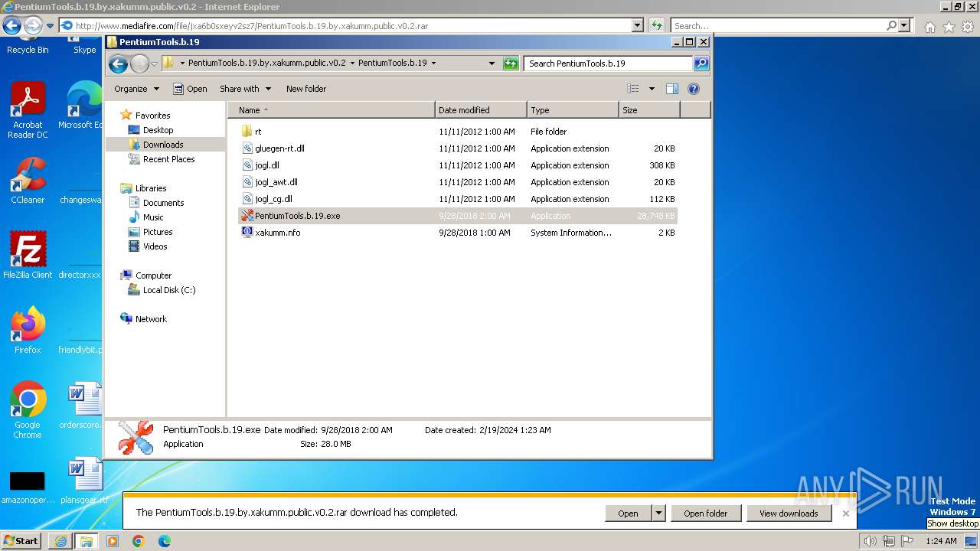The width and height of the screenshot is (980, 551).
Task: Open Internet Explorer taskbar icon
Action: tap(61, 541)
